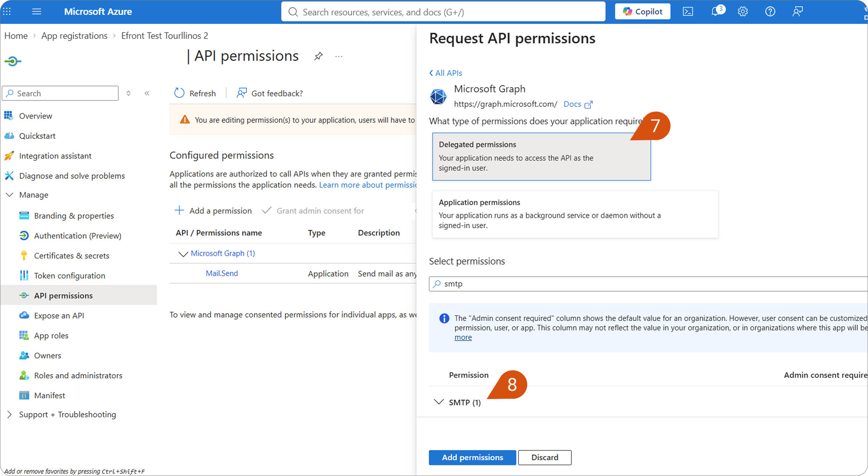
Task: Open Learn more about permissions link
Action: pos(368,185)
